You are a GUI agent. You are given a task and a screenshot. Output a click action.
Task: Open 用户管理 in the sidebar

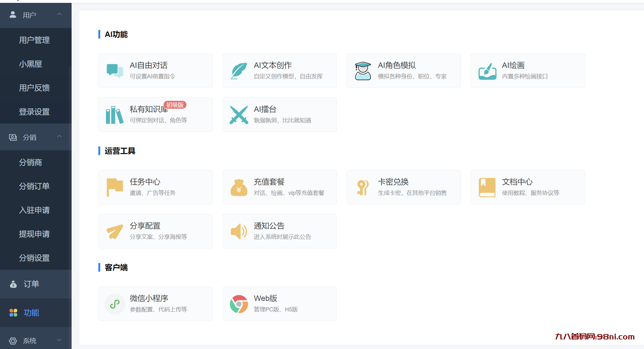point(34,40)
